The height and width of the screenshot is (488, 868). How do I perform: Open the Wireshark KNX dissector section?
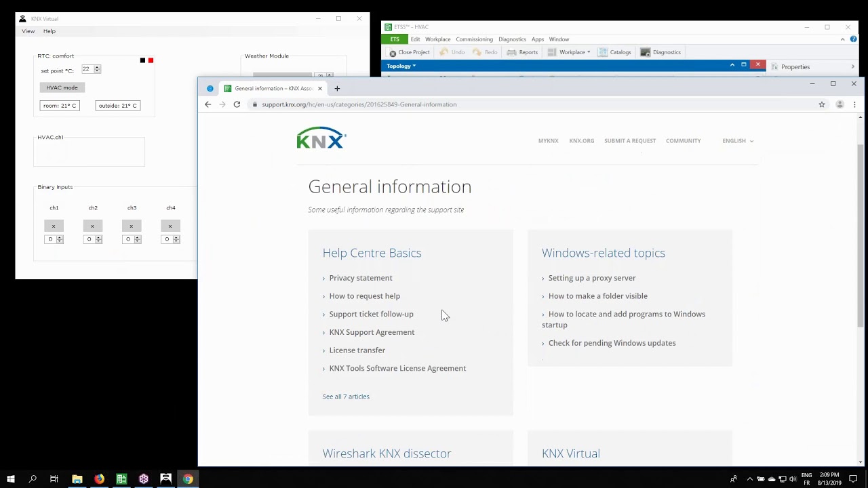click(387, 453)
